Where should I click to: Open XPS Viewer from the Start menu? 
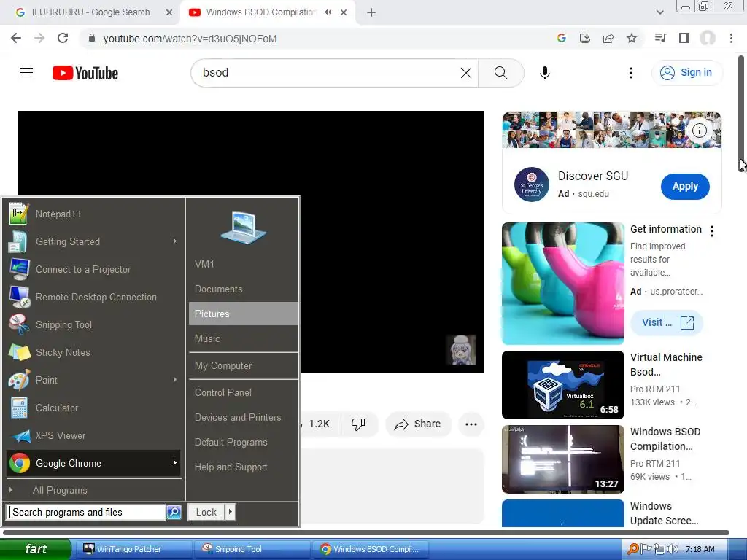point(93,435)
